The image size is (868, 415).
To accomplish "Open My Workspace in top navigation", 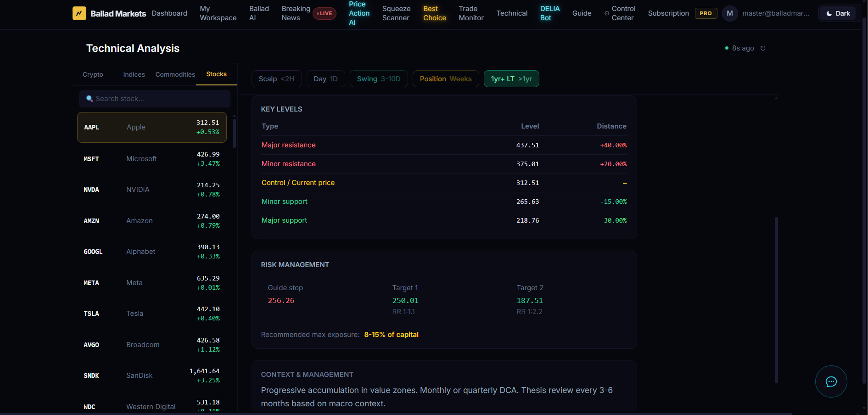I will 218,13.
